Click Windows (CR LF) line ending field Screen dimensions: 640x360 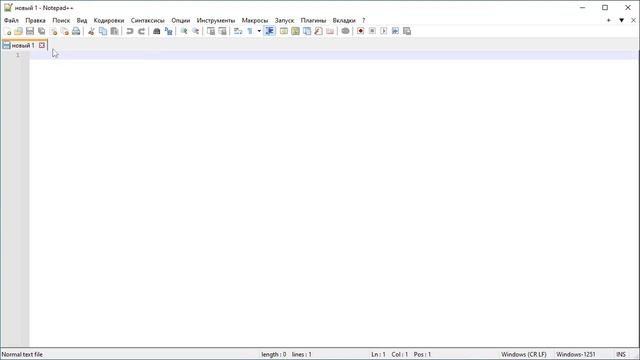(524, 354)
